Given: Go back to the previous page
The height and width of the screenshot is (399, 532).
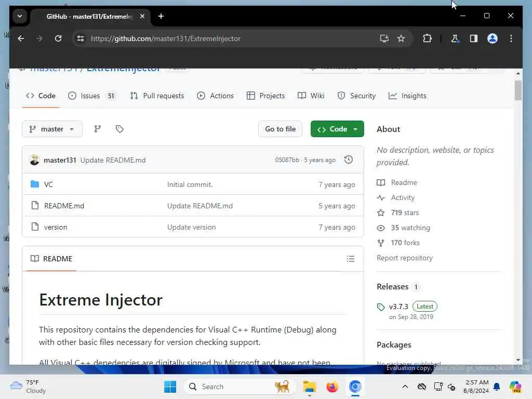Looking at the screenshot, I should pyautogui.click(x=21, y=38).
